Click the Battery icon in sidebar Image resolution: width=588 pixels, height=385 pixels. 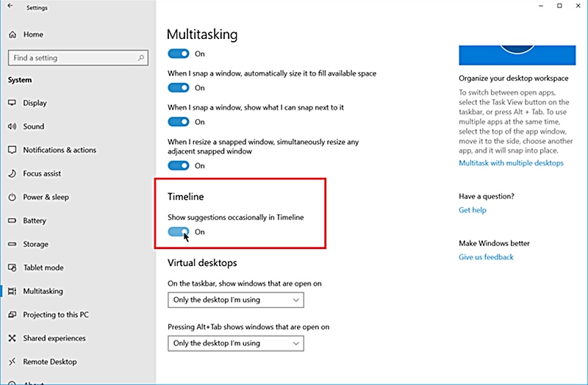click(12, 220)
